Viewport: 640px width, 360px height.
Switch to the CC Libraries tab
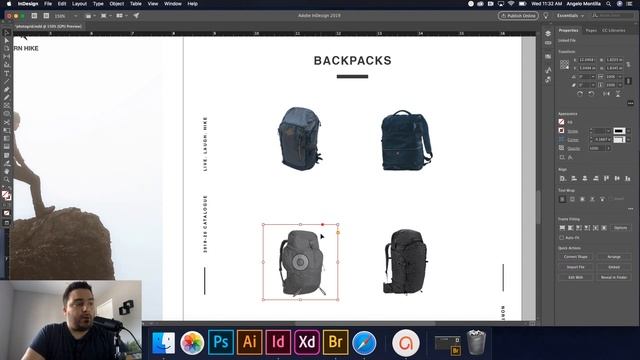(613, 30)
